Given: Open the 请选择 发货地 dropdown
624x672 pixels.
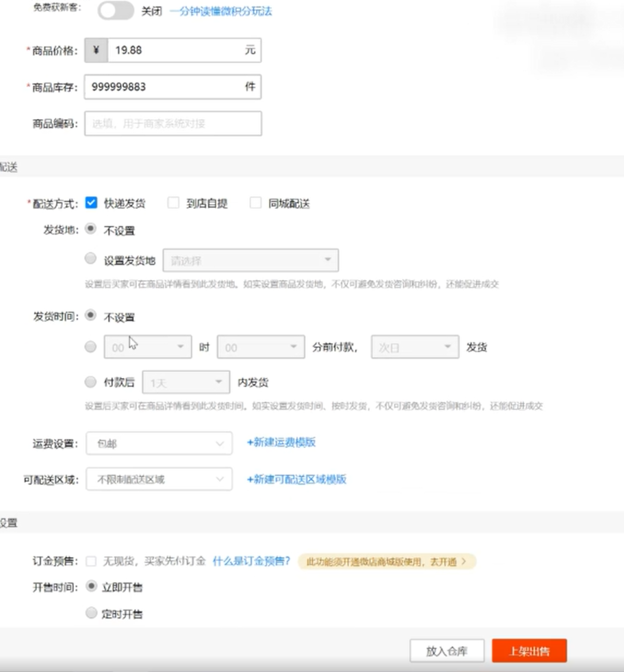Looking at the screenshot, I should tap(250, 260).
